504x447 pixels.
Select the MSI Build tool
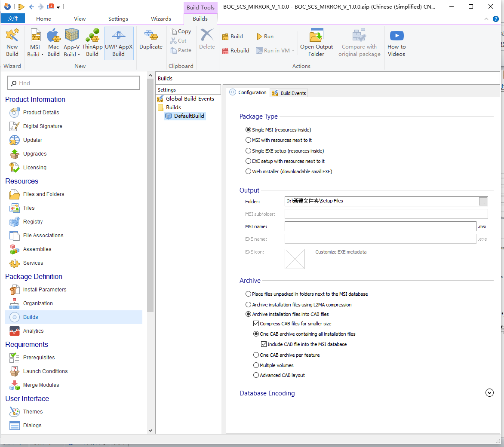(35, 41)
